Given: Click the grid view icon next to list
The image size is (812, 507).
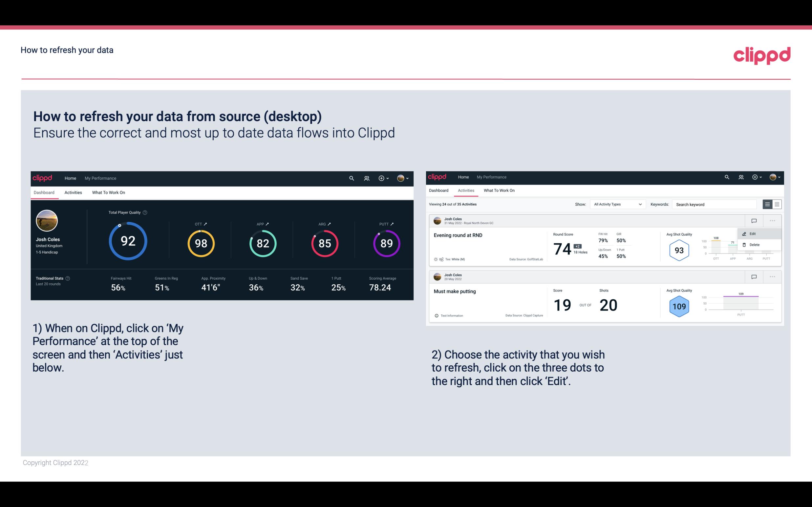Looking at the screenshot, I should pos(776,204).
